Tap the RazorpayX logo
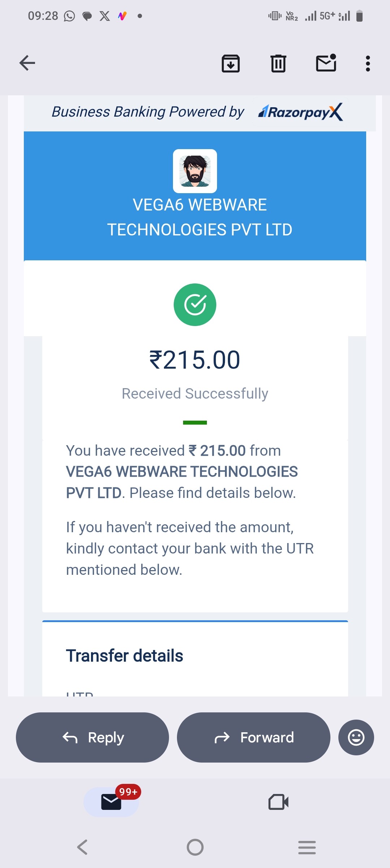The image size is (390, 868). [x=300, y=112]
